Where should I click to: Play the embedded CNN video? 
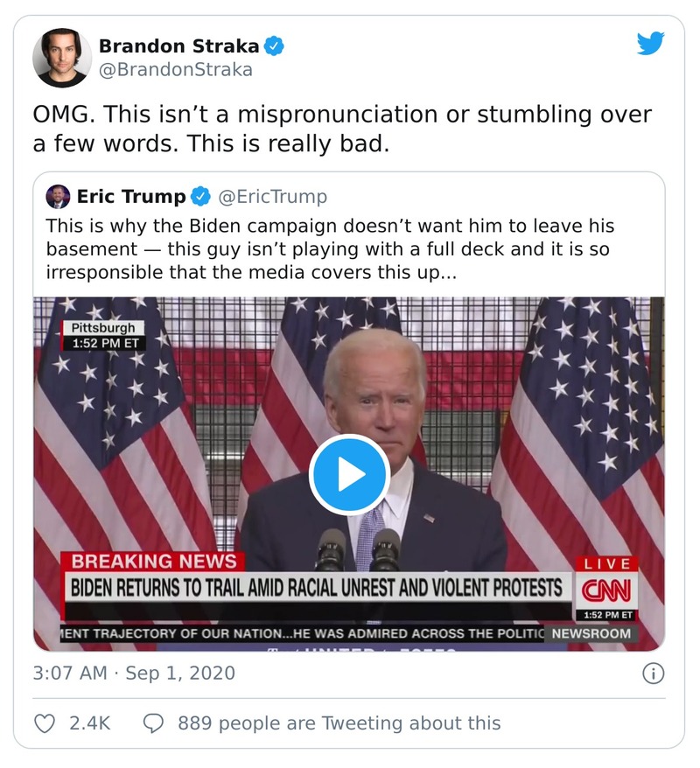pos(349,474)
